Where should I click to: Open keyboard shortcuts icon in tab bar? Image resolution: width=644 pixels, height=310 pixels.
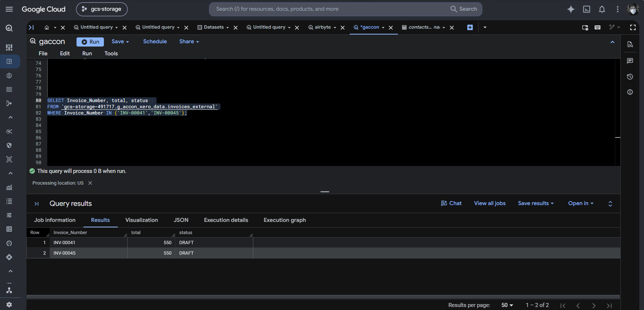(597, 27)
